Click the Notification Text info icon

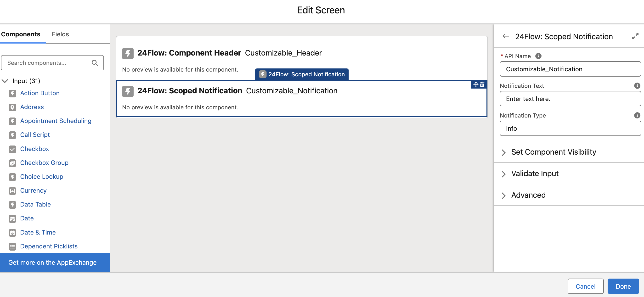637,86
